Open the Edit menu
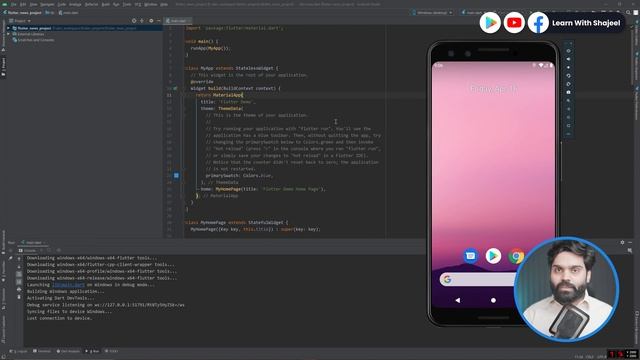This screenshot has width=640, height=360. 23,4
